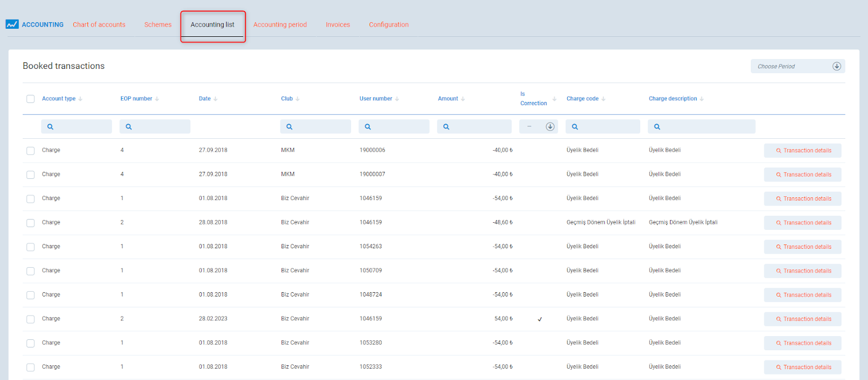Go to the Configuration tab
This screenshot has height=380, width=868.
click(388, 25)
